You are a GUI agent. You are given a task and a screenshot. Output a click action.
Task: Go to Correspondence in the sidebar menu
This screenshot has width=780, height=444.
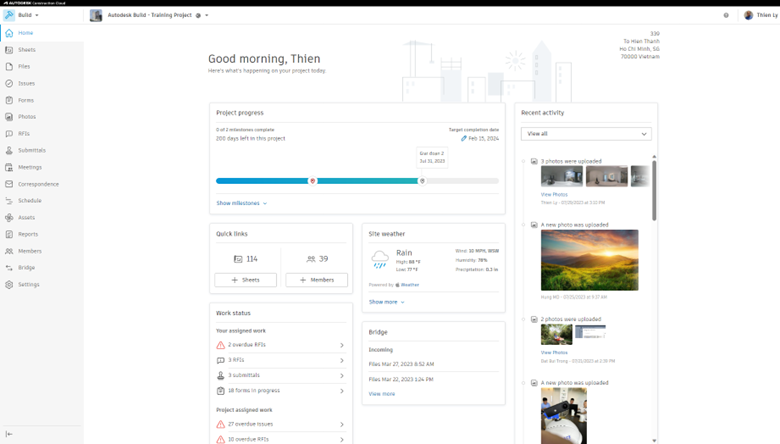pos(38,184)
